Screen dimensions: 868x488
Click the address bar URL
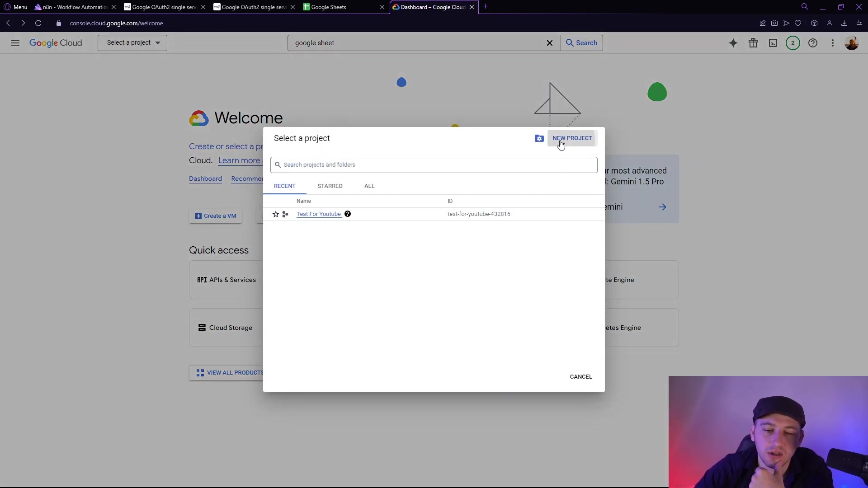(116, 23)
